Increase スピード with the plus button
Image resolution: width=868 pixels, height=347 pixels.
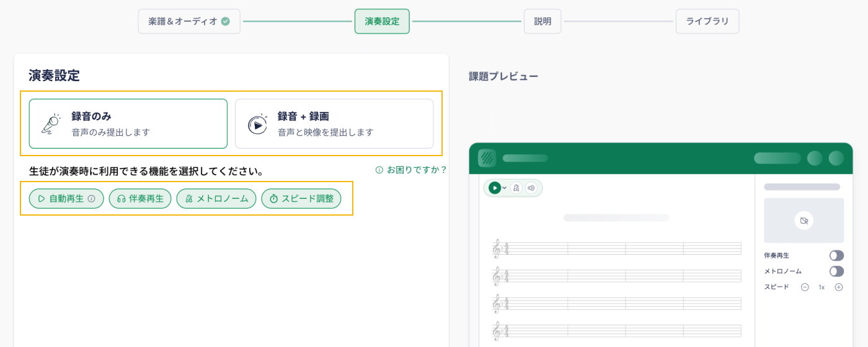tap(839, 287)
